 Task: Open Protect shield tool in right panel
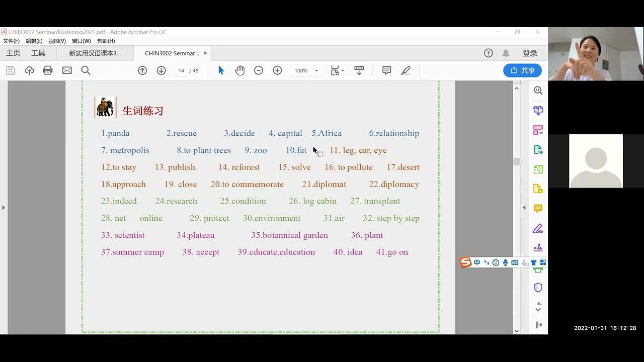point(538,288)
